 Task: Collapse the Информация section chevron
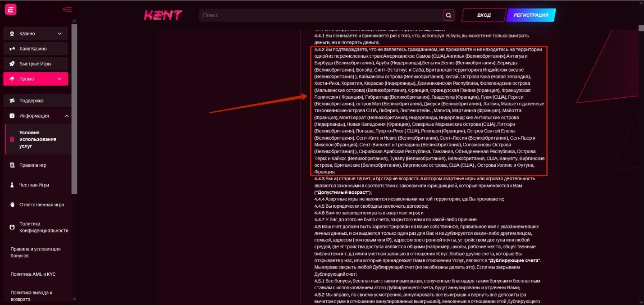click(66, 116)
